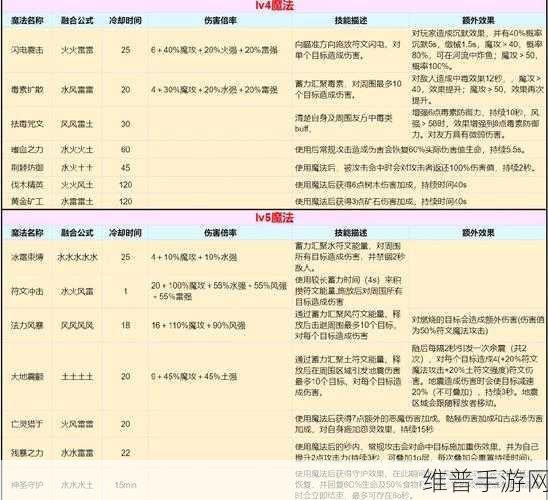Click "魔法名称" header in lv4 table
This screenshot has width=548, height=500.
[27, 20]
